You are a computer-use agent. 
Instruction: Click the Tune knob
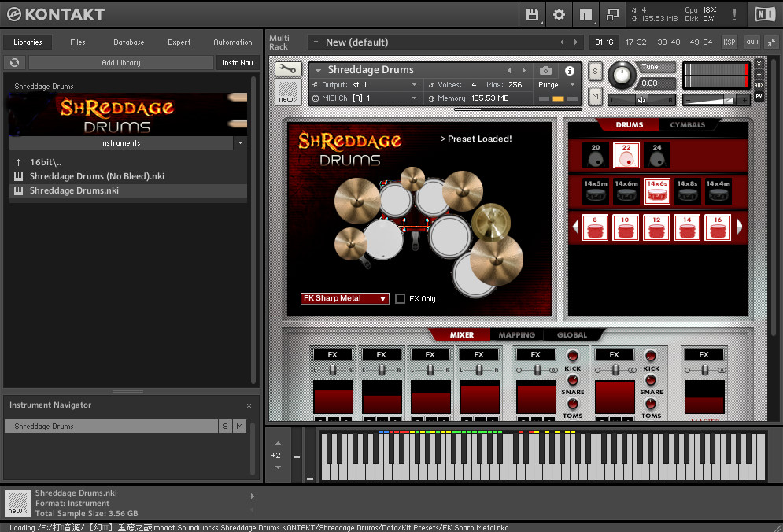pyautogui.click(x=622, y=76)
